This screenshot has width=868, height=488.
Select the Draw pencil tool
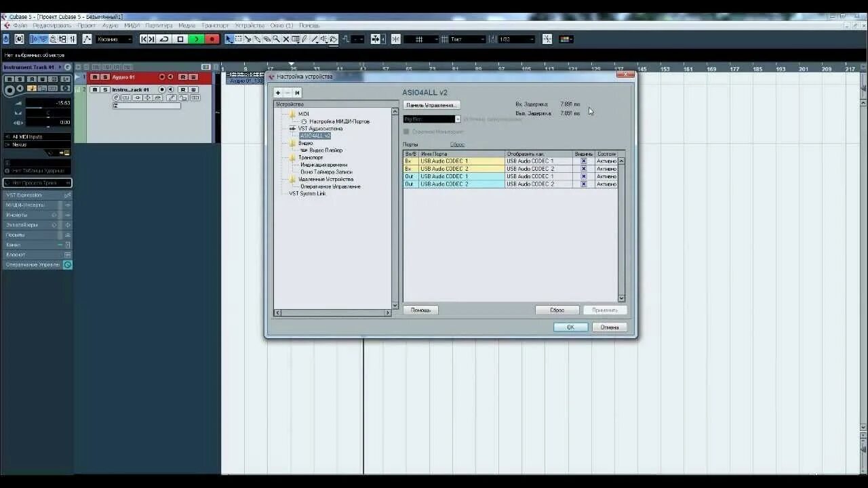pyautogui.click(x=304, y=39)
